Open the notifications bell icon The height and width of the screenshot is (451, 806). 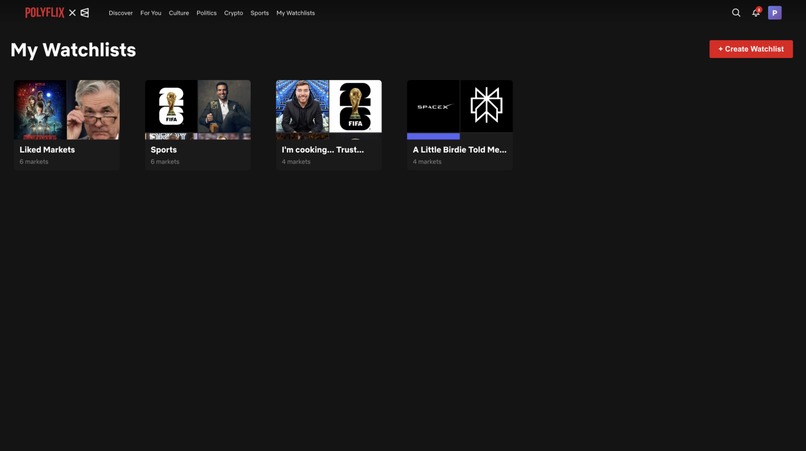(756, 13)
